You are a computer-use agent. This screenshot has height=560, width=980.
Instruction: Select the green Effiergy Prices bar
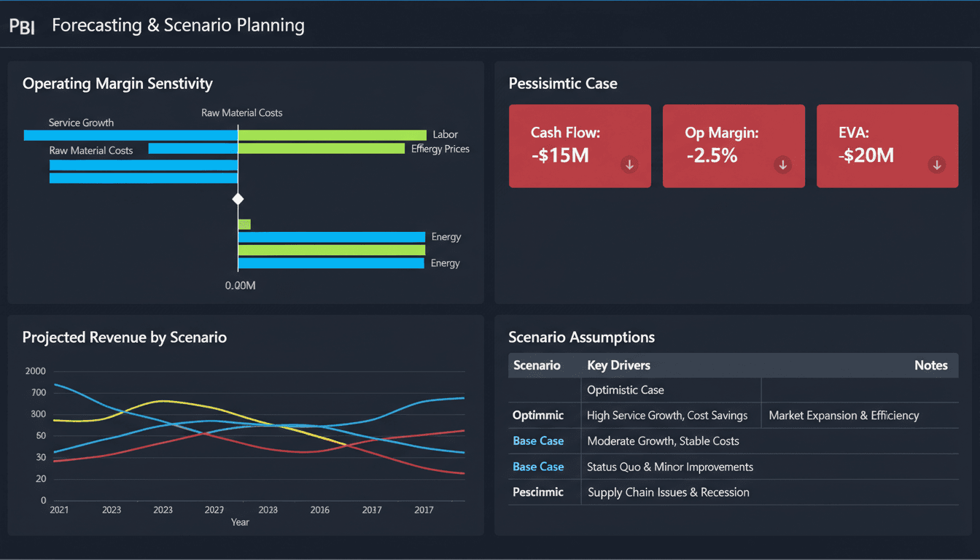pyautogui.click(x=321, y=149)
